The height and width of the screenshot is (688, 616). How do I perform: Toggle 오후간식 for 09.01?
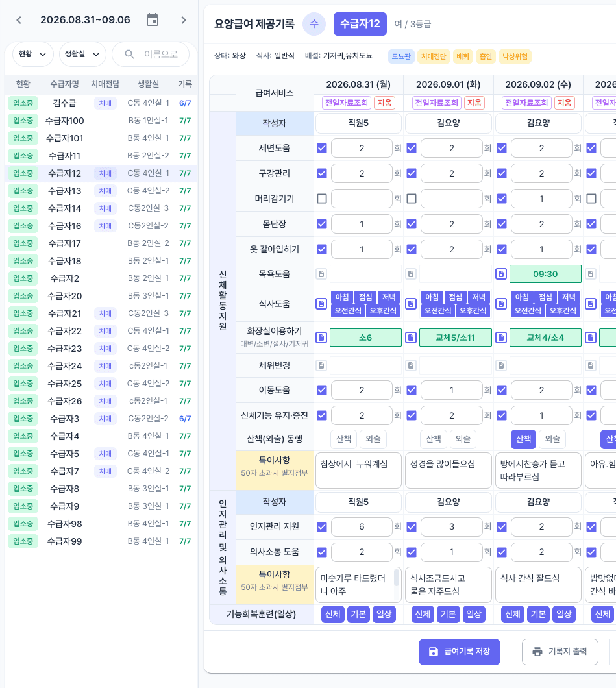pos(473,311)
